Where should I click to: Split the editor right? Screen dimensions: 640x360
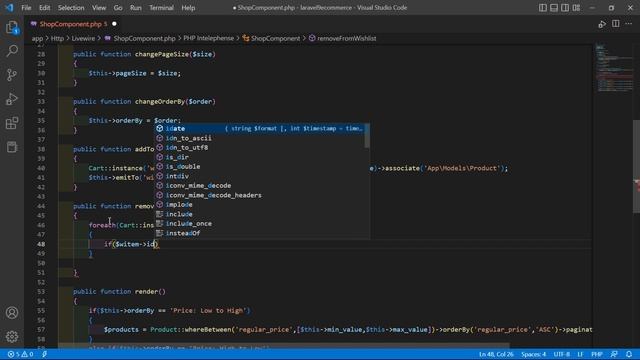click(x=616, y=24)
